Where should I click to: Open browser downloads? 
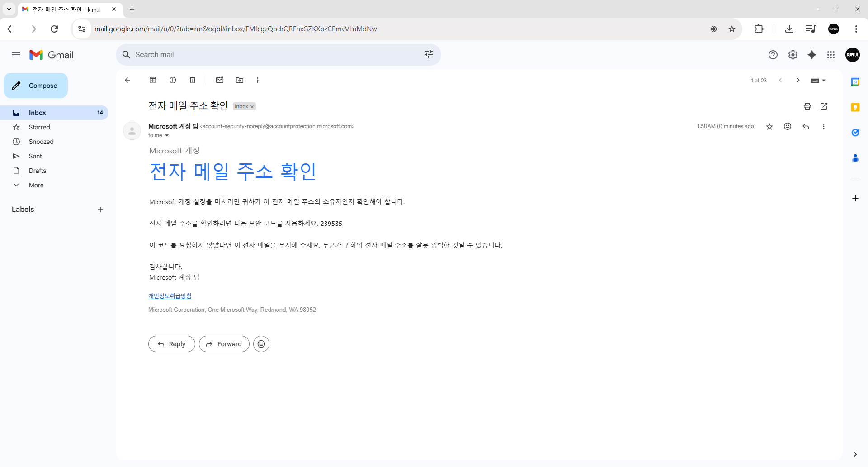click(x=789, y=29)
